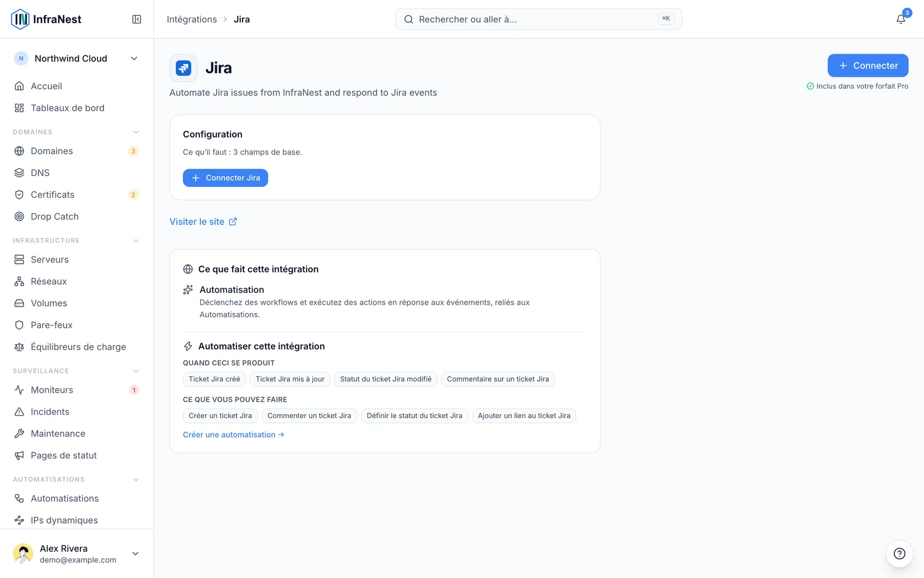Open IPs dynamiques item

(76, 520)
